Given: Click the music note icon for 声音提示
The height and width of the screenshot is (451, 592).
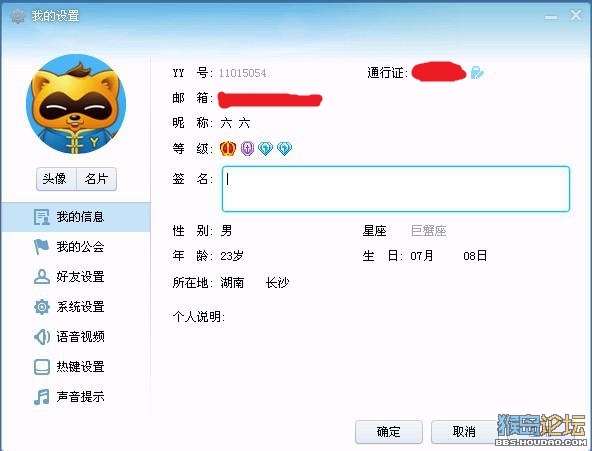Looking at the screenshot, I should tap(42, 397).
